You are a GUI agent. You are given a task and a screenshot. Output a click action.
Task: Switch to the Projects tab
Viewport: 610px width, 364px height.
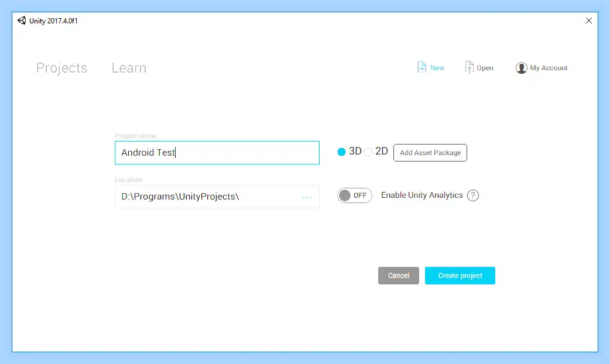[x=62, y=68]
